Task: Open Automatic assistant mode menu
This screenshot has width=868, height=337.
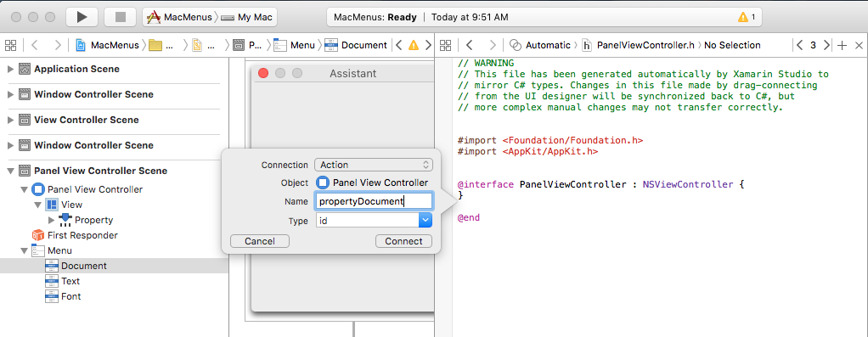Action: coord(539,45)
